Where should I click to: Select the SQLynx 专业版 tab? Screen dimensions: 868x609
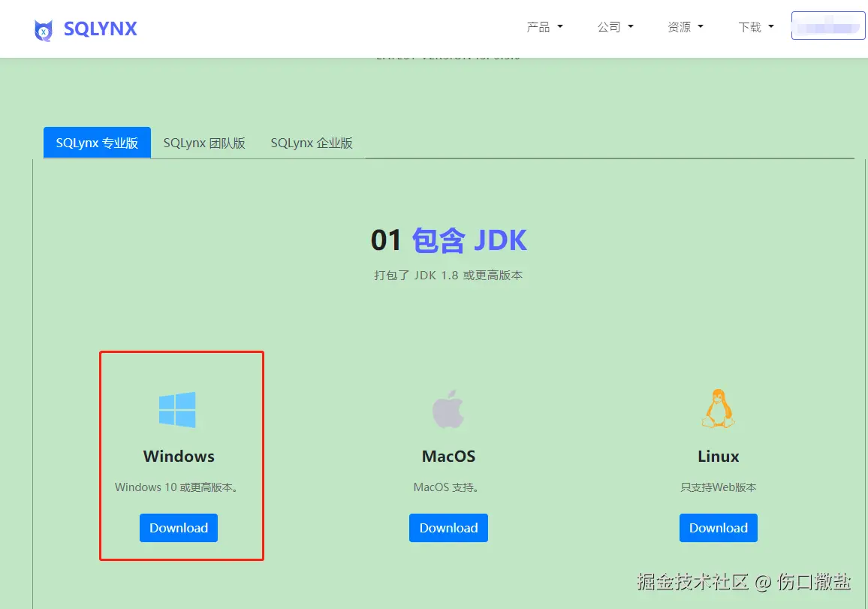pos(97,143)
